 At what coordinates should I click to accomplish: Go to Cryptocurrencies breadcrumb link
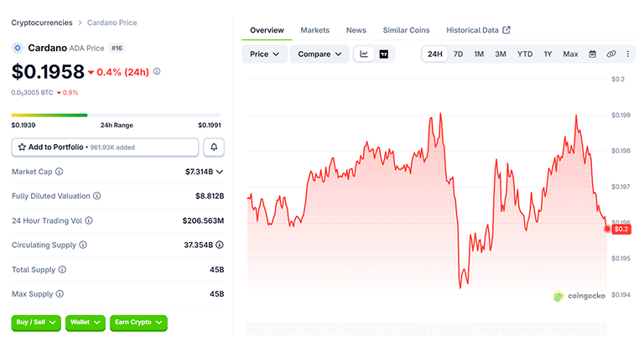(x=41, y=23)
